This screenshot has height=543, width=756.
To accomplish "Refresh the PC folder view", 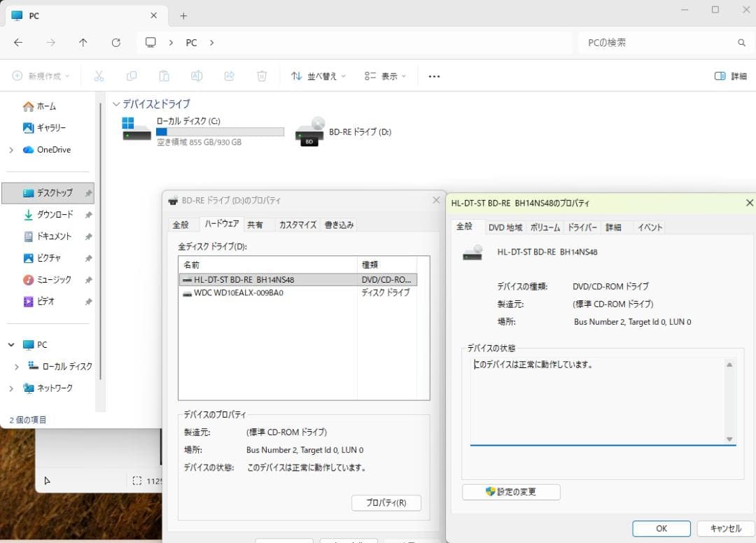I will point(115,43).
